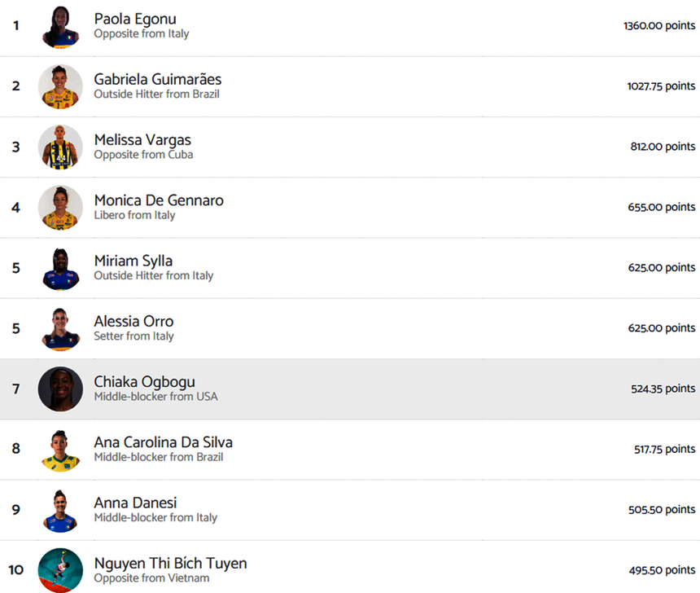Screen dimensions: 700x593
Task: Open Melissa Vargas' player photo
Action: (x=60, y=147)
